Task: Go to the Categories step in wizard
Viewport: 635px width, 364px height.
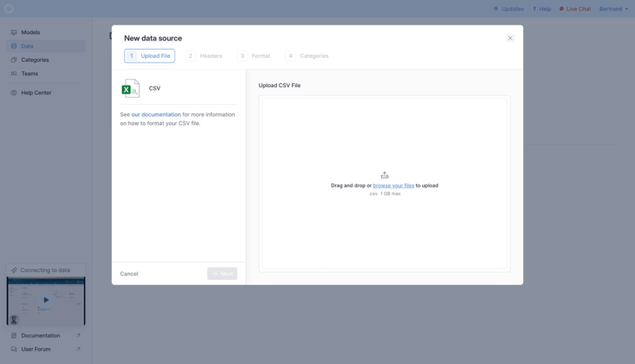Action: (307, 56)
